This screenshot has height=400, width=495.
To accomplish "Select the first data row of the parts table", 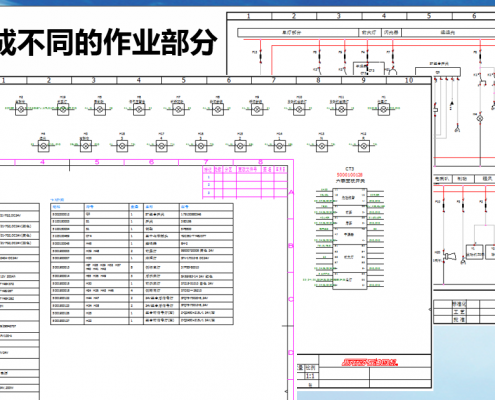I will 142,214.
